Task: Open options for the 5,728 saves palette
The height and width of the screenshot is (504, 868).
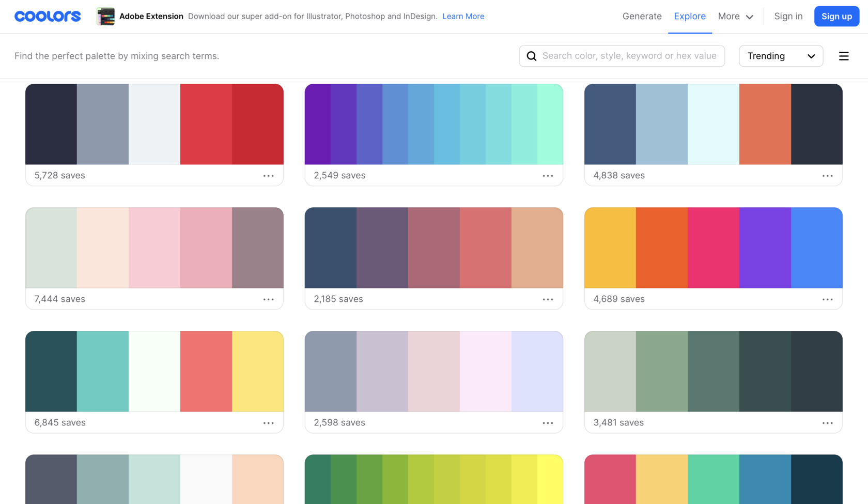Action: 269,176
